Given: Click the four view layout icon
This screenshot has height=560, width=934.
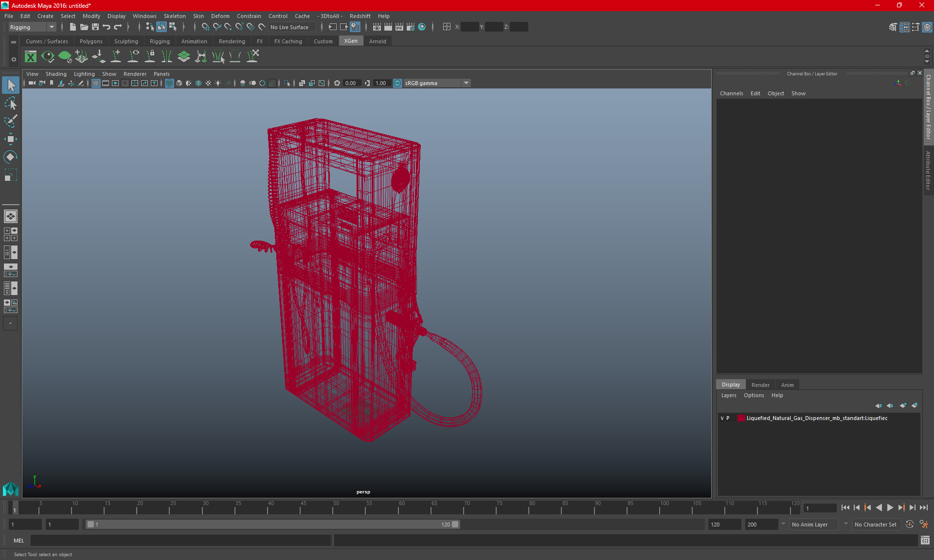Looking at the screenshot, I should [x=11, y=234].
